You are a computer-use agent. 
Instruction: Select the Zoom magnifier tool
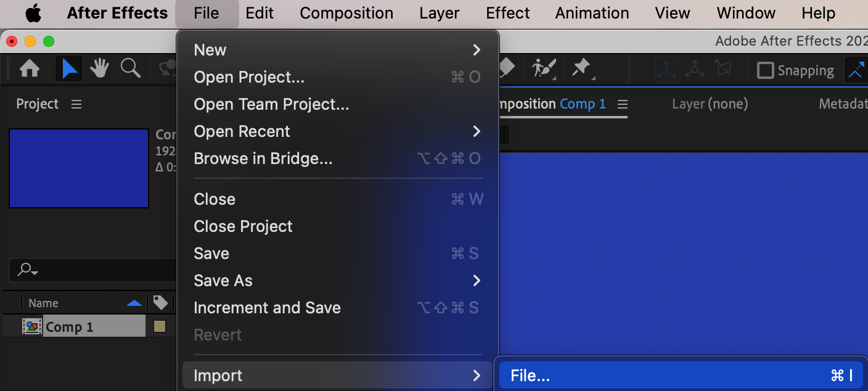click(130, 69)
